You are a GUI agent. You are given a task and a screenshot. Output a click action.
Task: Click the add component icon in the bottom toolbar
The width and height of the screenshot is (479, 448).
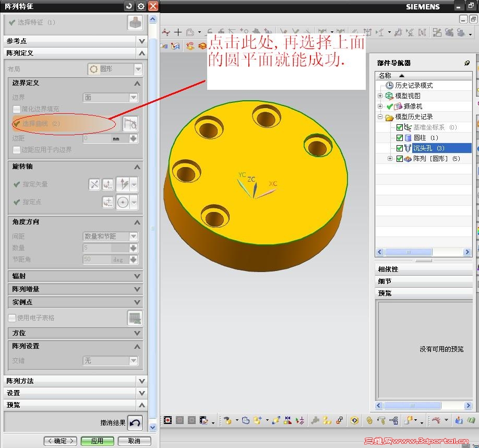[x=258, y=420]
